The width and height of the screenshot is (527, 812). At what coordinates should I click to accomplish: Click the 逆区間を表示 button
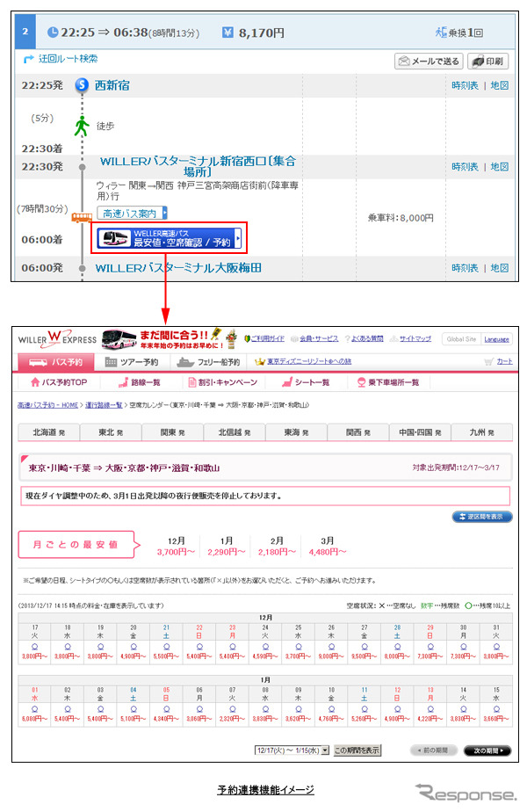[x=482, y=517]
